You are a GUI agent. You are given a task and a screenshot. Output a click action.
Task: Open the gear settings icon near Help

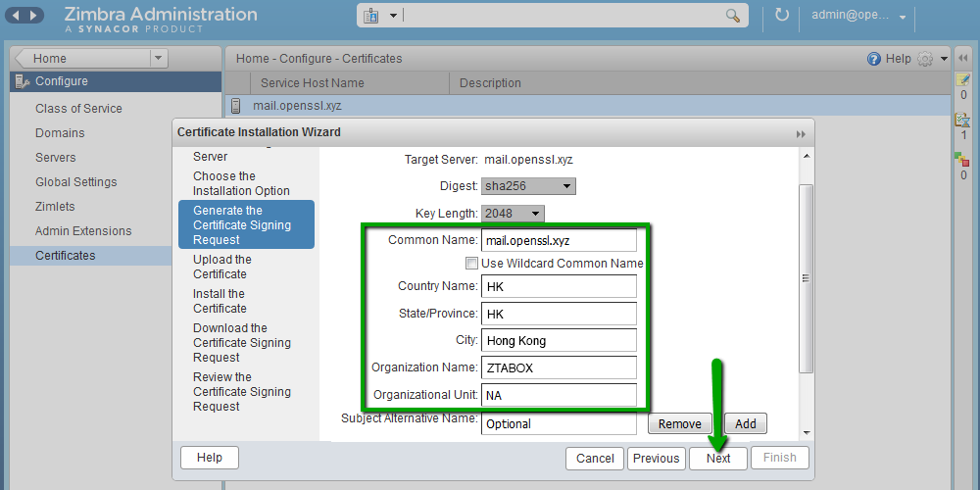coord(925,59)
